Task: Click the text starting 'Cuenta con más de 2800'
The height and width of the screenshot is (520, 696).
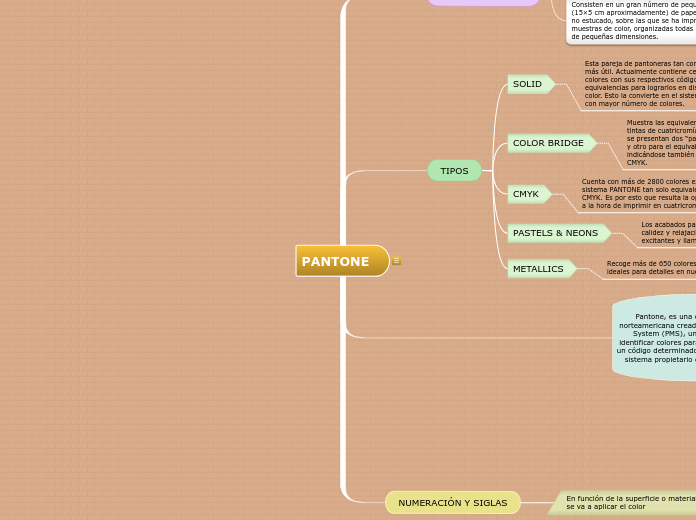Action: 639,194
